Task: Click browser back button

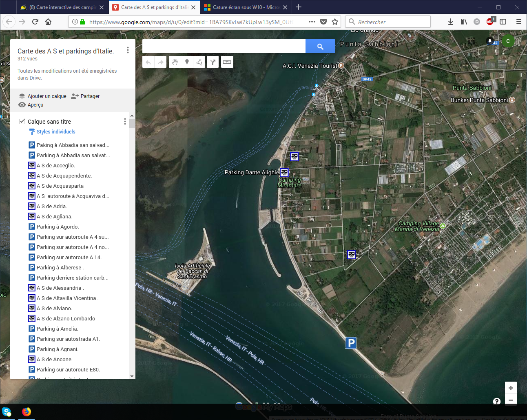Action: (x=9, y=22)
